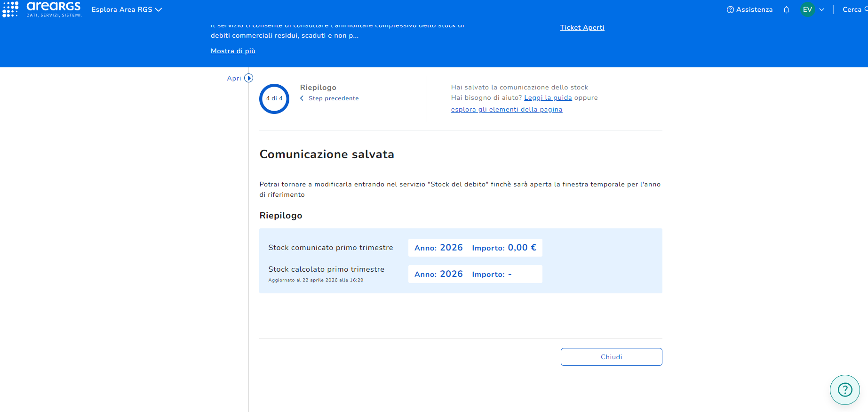This screenshot has height=412, width=868.
Task: Click Hai salvato la comunicazione text
Action: point(519,87)
